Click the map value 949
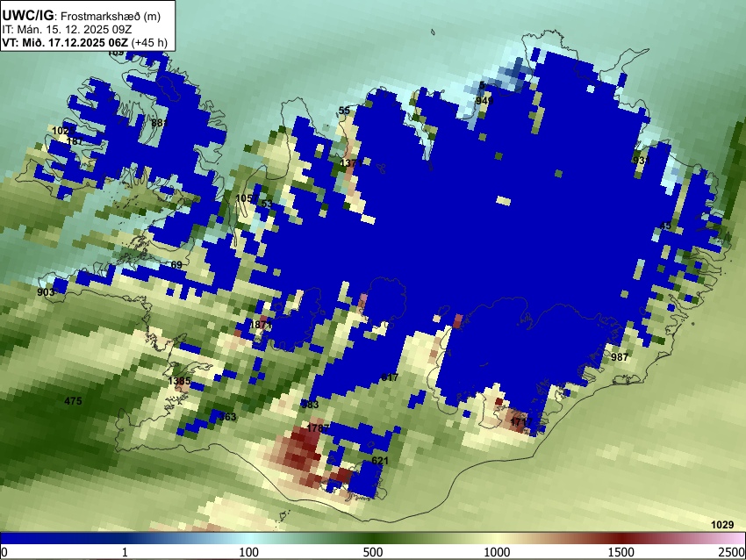The height and width of the screenshot is (560, 746). (x=484, y=101)
